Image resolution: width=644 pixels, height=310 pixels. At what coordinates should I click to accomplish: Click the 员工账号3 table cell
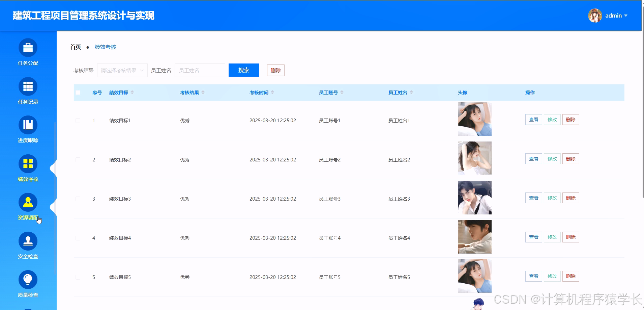tap(330, 199)
